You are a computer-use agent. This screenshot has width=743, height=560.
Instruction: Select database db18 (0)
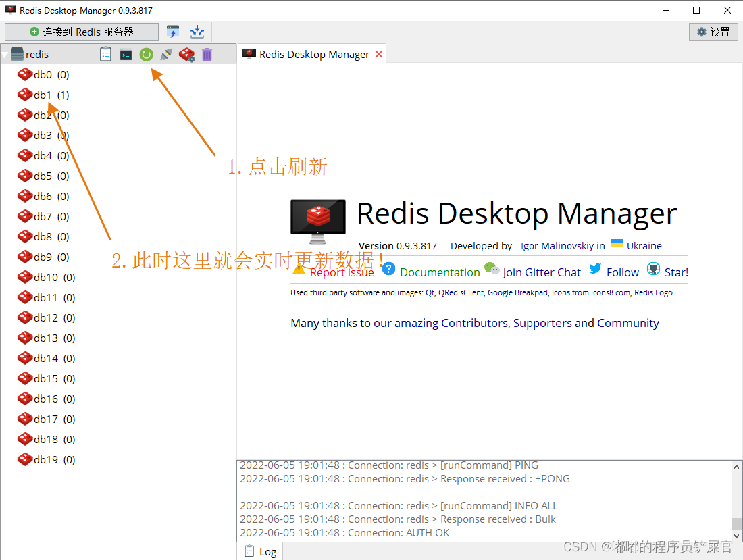point(46,440)
